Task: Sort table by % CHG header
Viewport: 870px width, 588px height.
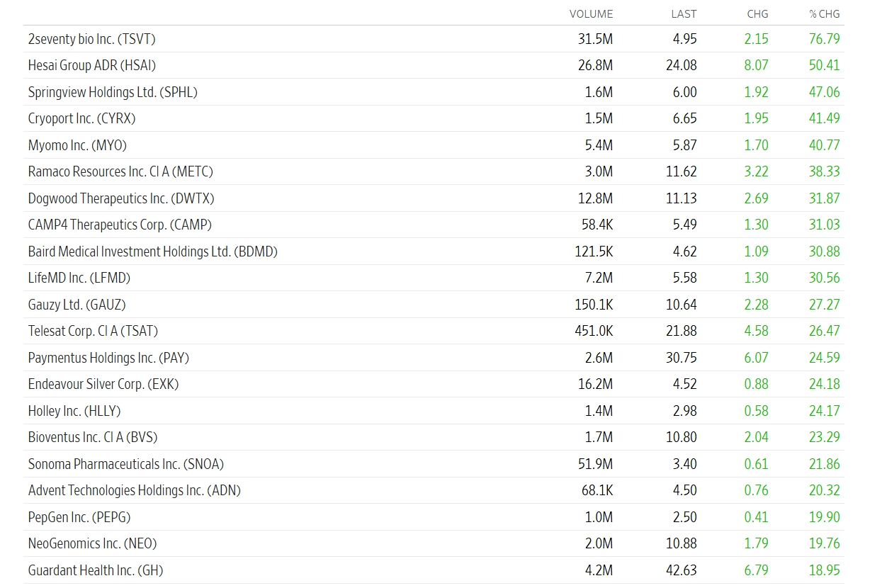Action: [825, 13]
